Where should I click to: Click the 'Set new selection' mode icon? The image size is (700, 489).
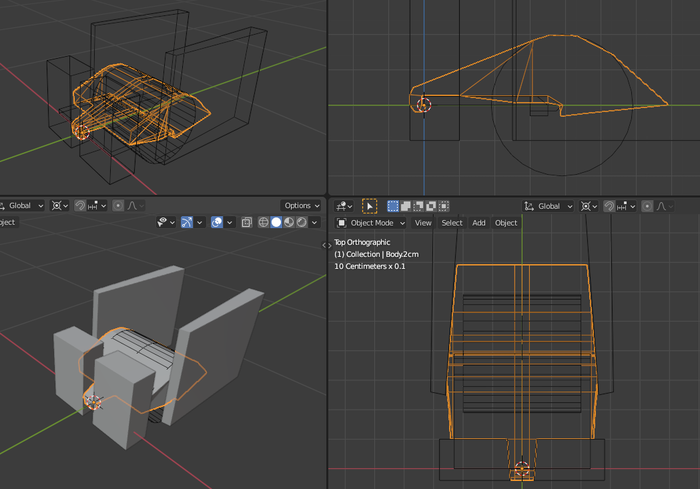tap(393, 206)
